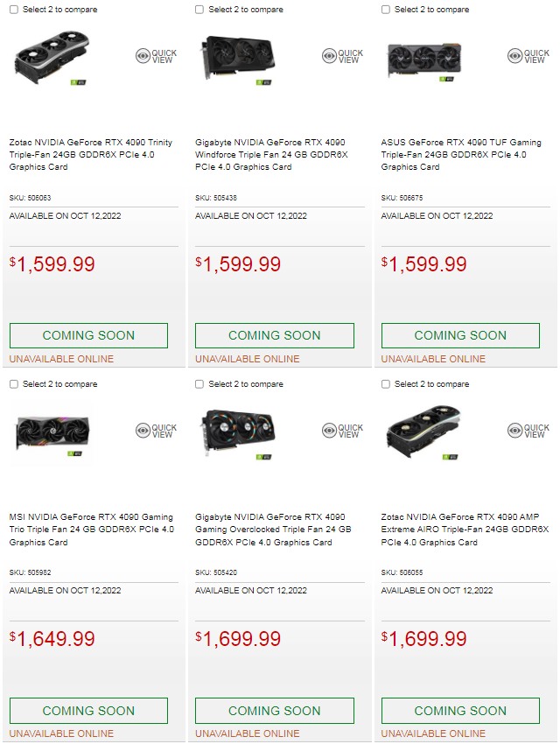
Task: Click the Zotac RTX 4090 Trinity product image
Action: coord(52,58)
